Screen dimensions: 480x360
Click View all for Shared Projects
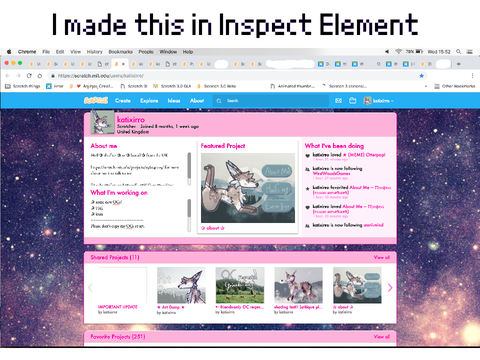click(382, 257)
